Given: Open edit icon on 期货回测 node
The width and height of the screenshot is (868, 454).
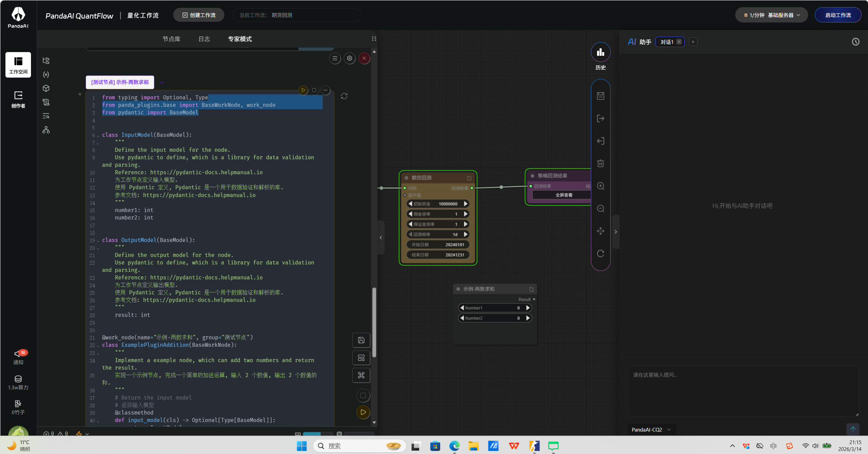Looking at the screenshot, I should point(469,178).
